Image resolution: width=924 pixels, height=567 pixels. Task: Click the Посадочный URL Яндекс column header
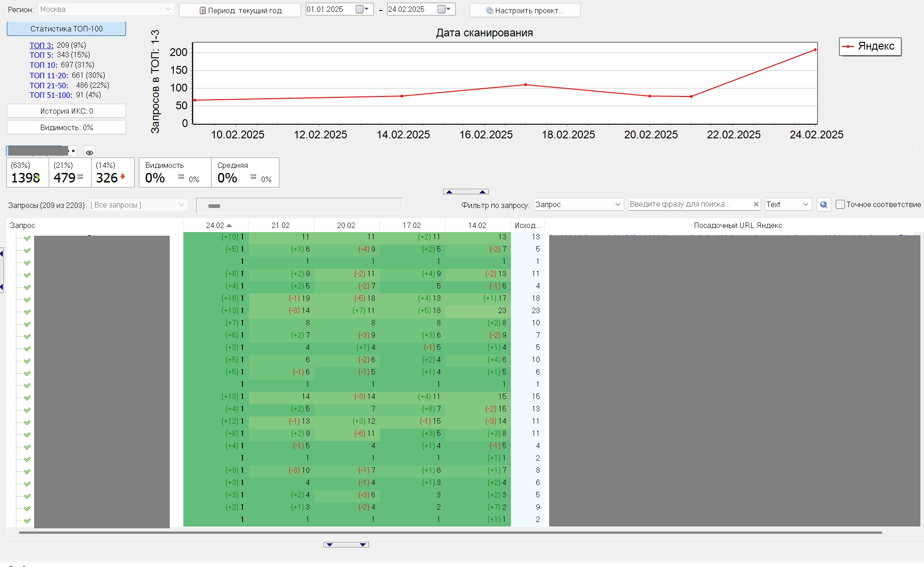[x=738, y=225]
